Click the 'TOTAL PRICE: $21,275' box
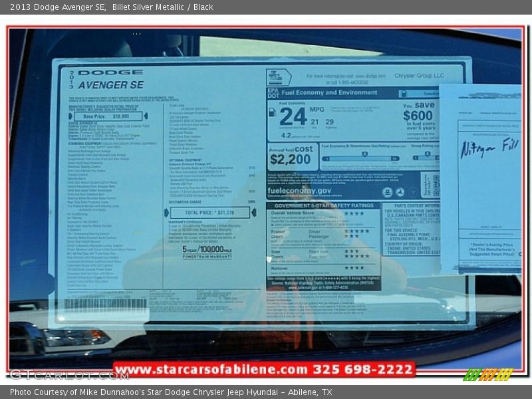 (x=210, y=213)
